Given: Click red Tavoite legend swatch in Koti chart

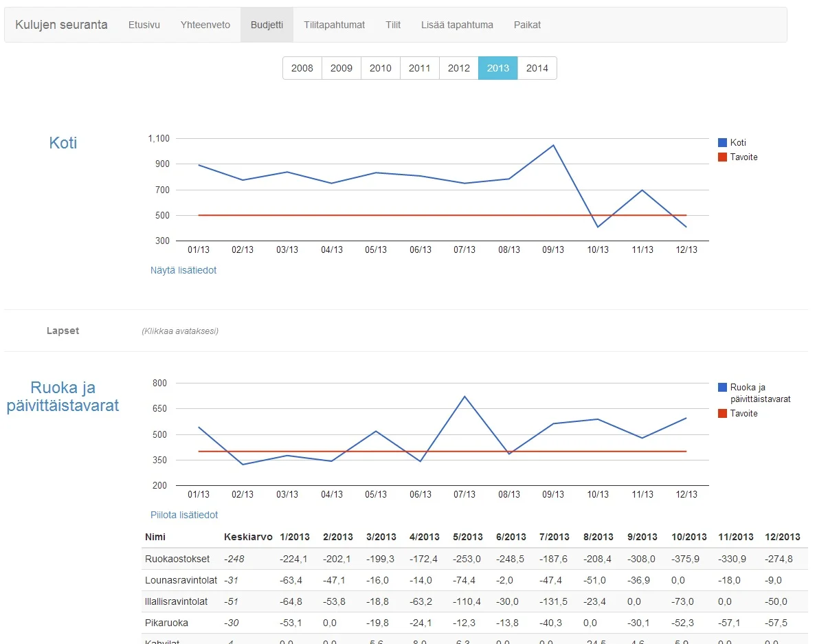Looking at the screenshot, I should [722, 157].
